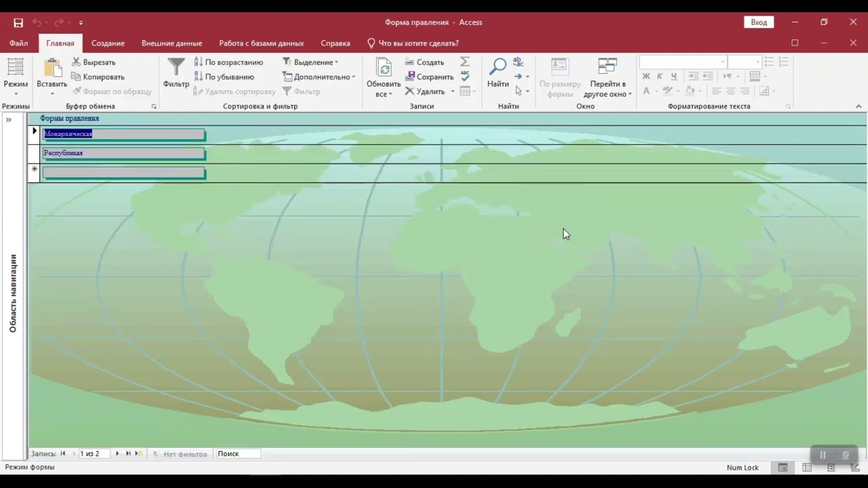Go to next record navigation button
Screen dimensions: 868x488
(117, 453)
